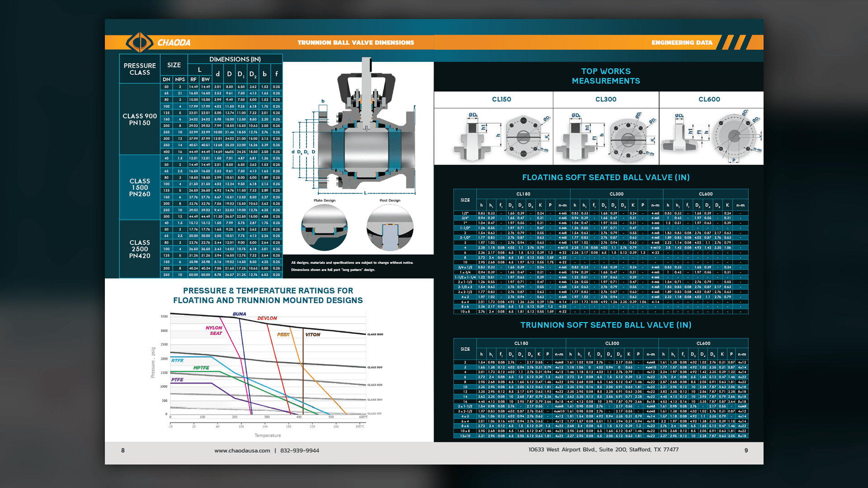Click the BUNA label on pressure chart
Screen dimensions: 868x488
point(239,314)
